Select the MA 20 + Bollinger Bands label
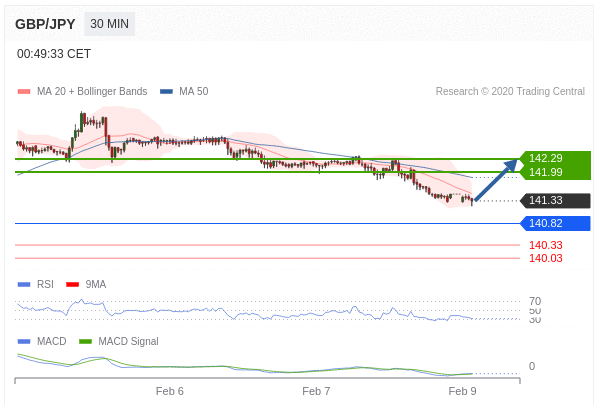Viewport: 599px width, 410px height. pyautogui.click(x=92, y=91)
